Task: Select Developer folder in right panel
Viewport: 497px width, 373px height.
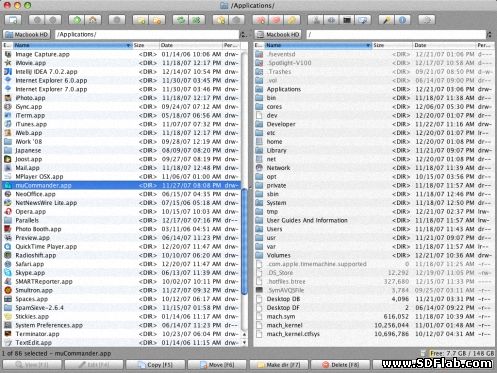Action: 374,124
